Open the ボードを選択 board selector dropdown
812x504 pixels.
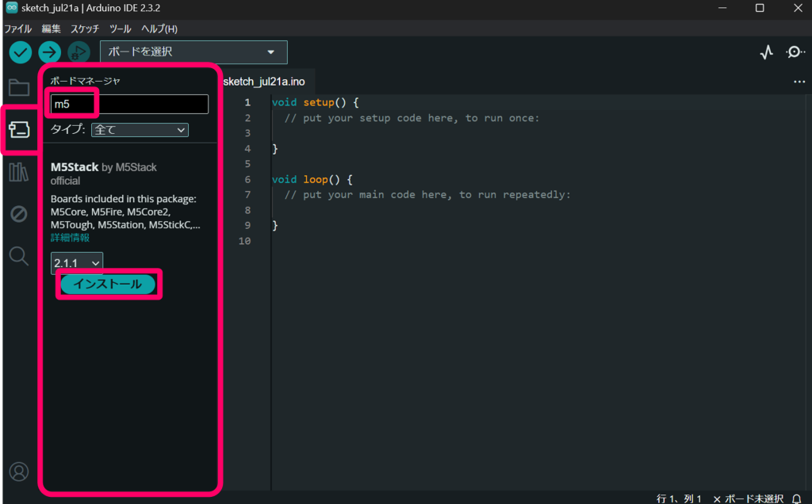(x=193, y=52)
